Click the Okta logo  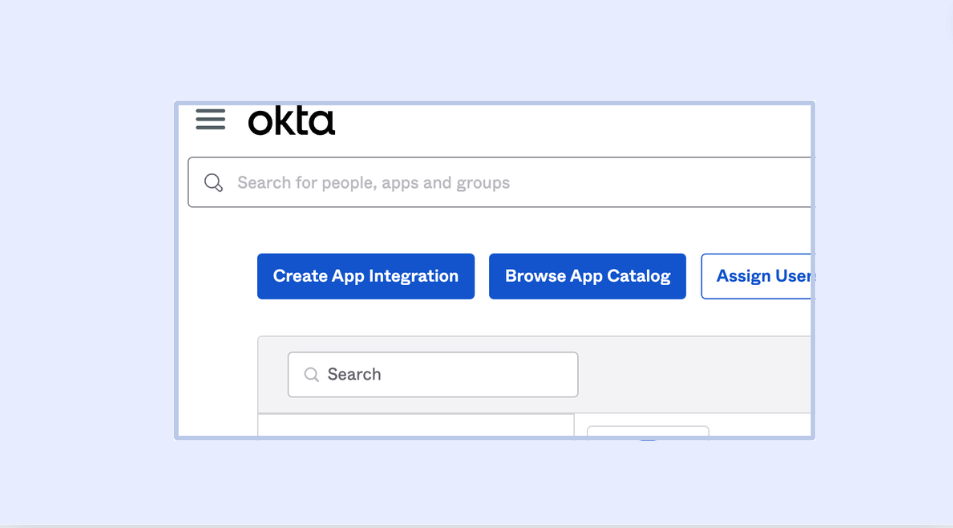(x=291, y=121)
